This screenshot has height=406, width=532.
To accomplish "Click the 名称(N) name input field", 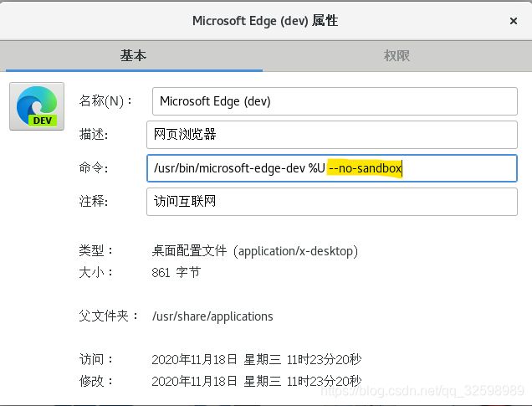I will (335, 101).
